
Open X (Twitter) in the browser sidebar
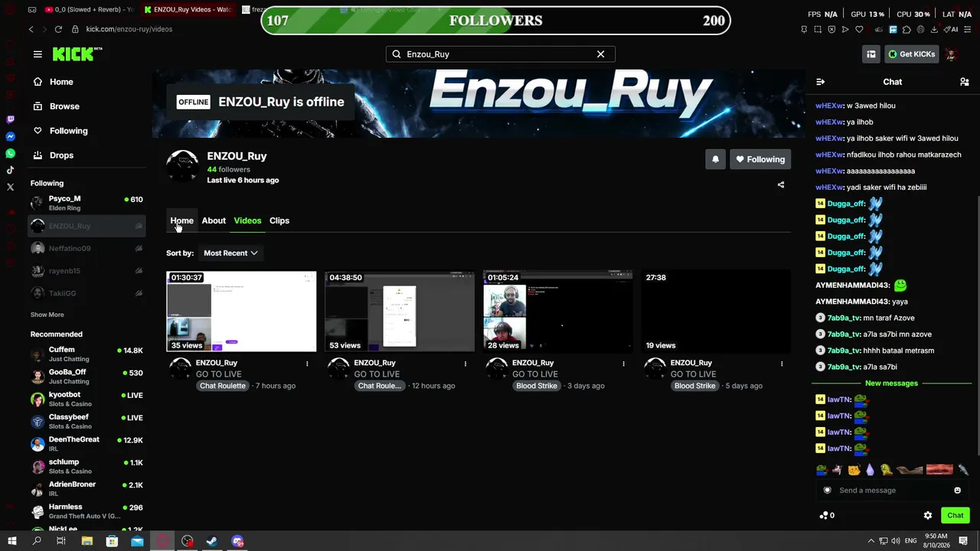coord(11,187)
